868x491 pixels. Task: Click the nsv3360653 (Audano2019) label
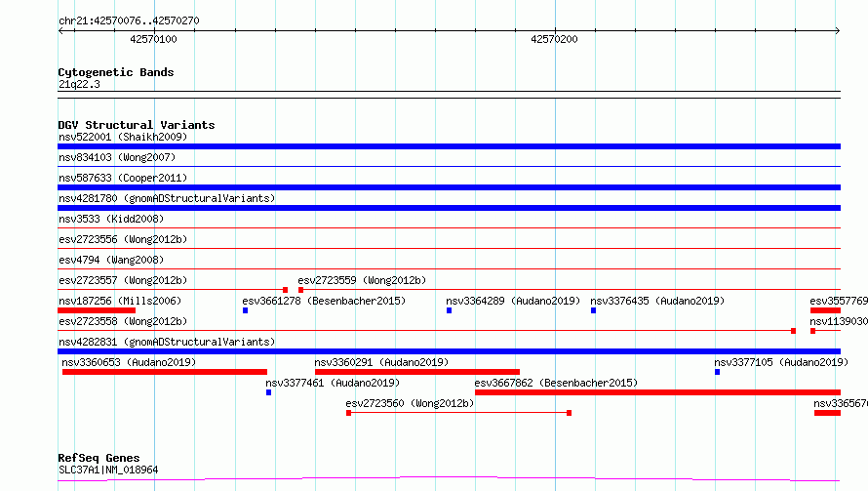point(129,362)
